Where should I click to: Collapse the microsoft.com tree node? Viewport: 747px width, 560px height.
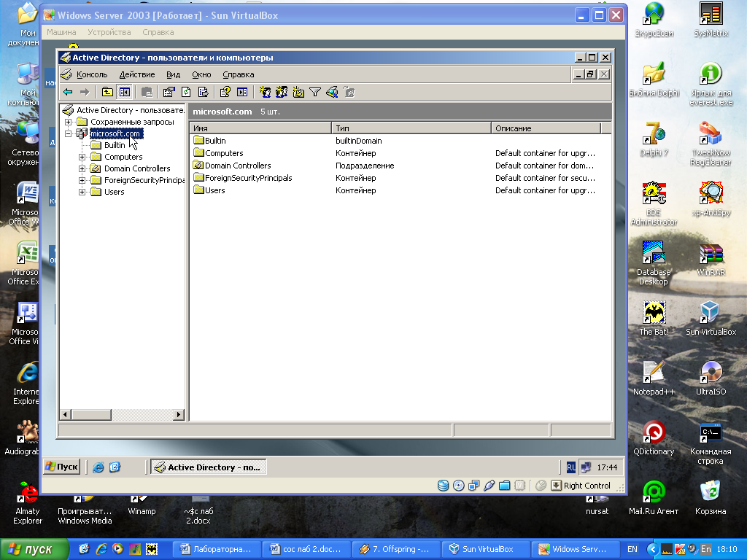coord(68,134)
